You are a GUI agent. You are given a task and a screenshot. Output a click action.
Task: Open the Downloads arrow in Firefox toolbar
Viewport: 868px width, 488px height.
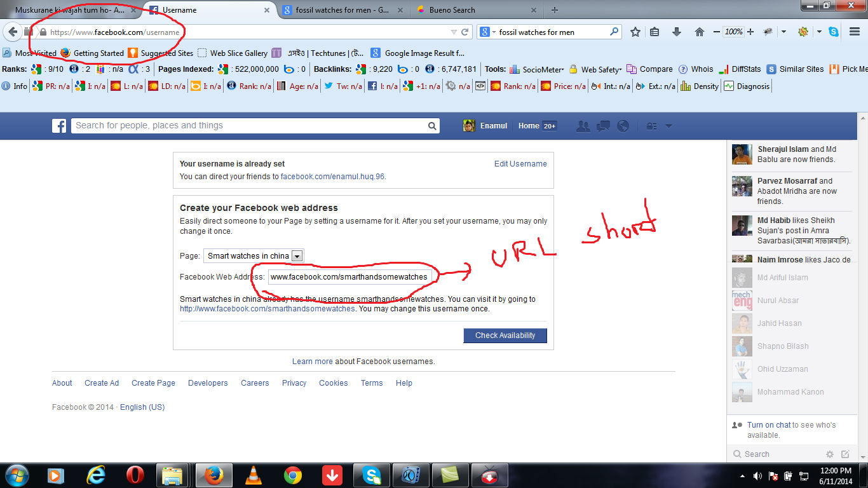pos(677,32)
